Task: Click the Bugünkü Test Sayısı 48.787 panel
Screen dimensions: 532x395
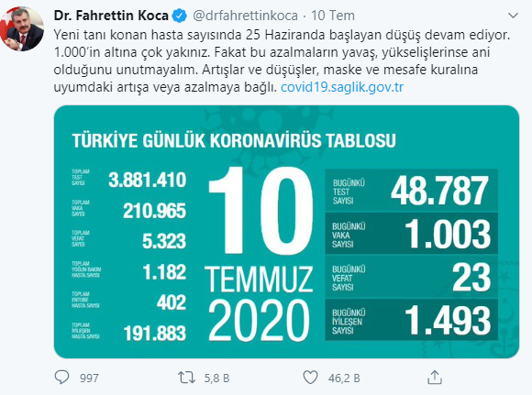Action: click(x=411, y=191)
